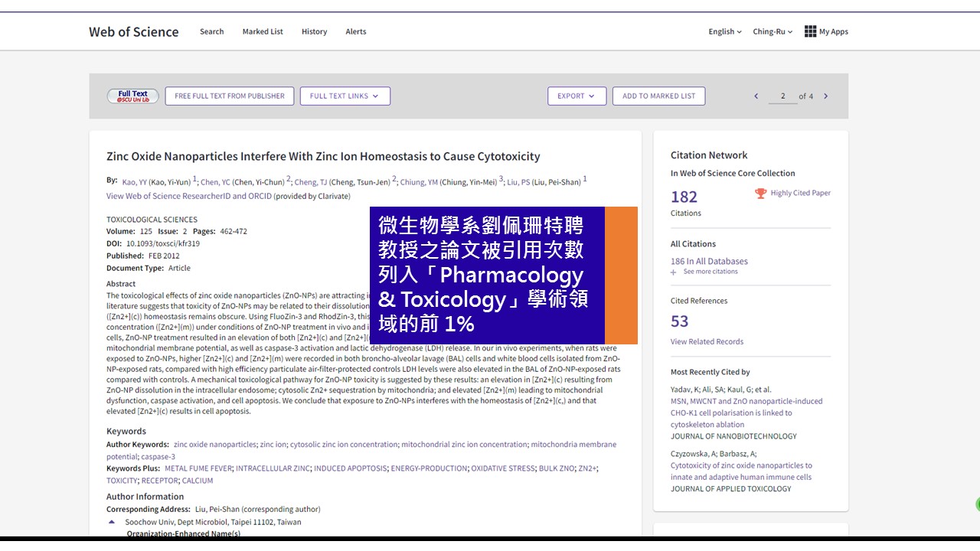Go to the next record arrow
The image size is (980, 551).
click(825, 96)
